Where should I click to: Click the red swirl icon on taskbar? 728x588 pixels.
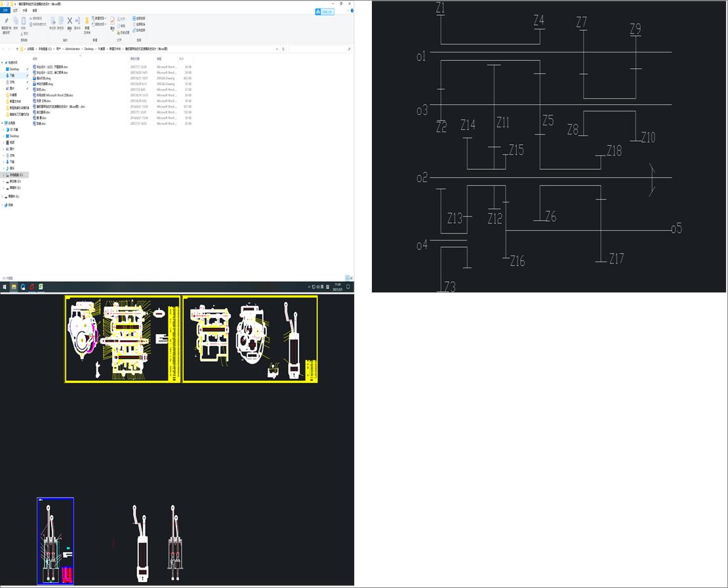coord(32,287)
